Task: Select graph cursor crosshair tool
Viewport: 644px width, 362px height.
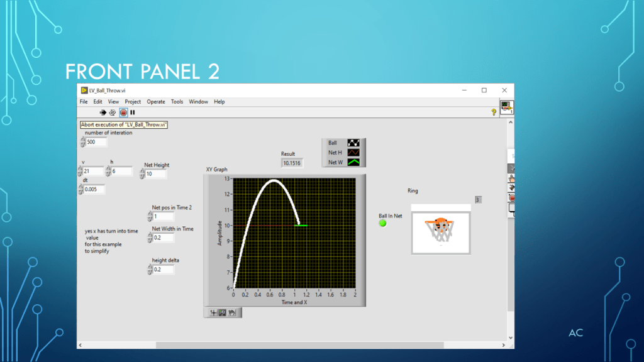Action: [213, 312]
